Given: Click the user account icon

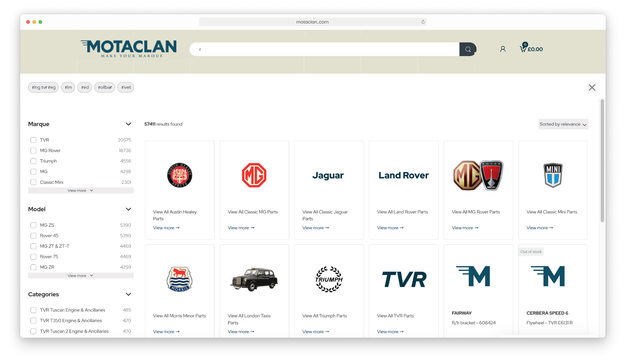Looking at the screenshot, I should (502, 49).
